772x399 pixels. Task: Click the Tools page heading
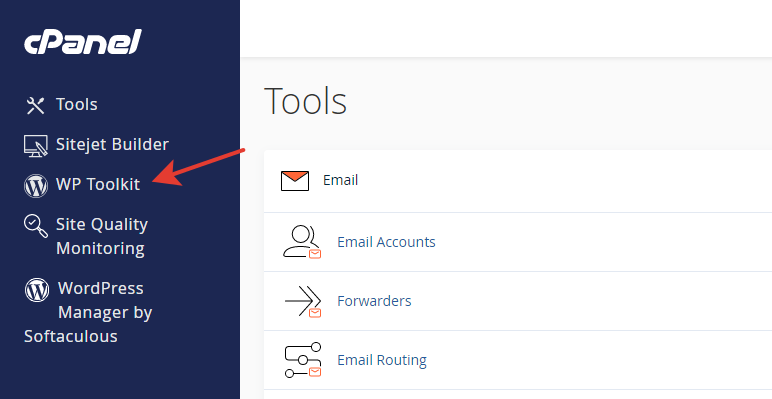click(306, 101)
